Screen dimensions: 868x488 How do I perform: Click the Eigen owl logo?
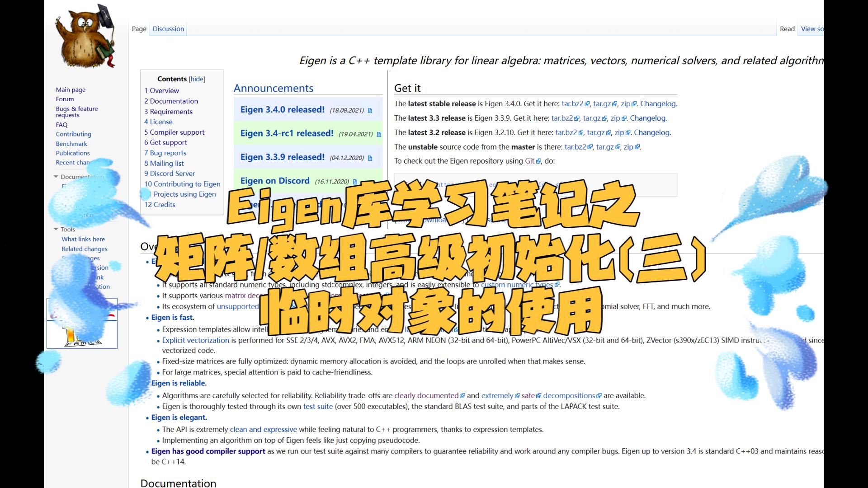(85, 36)
